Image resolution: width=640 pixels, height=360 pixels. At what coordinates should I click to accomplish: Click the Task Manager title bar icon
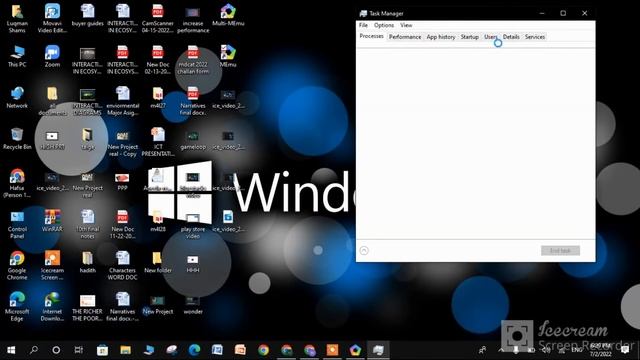pos(363,13)
